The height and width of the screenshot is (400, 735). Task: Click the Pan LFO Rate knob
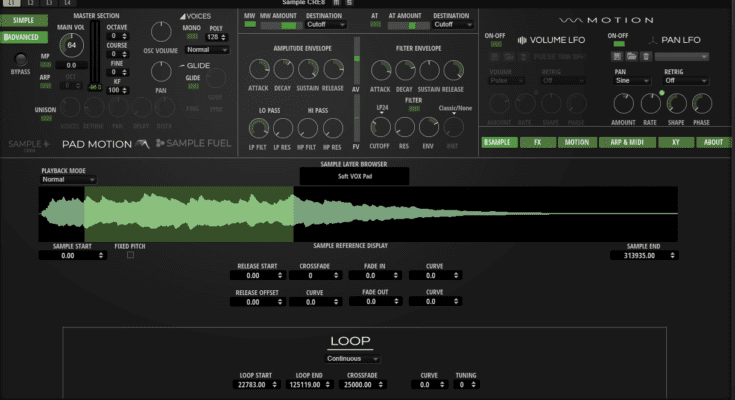point(651,103)
